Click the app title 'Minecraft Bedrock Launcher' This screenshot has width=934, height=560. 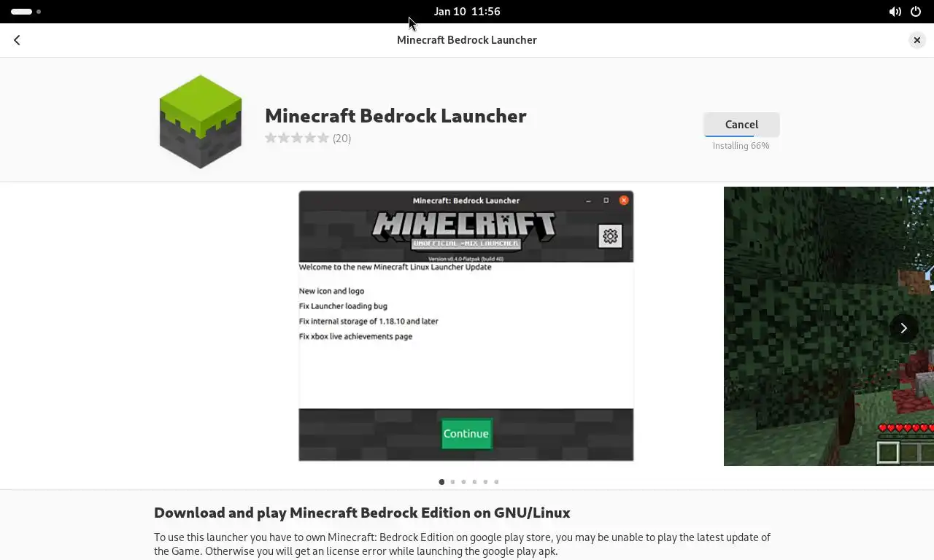(x=395, y=116)
